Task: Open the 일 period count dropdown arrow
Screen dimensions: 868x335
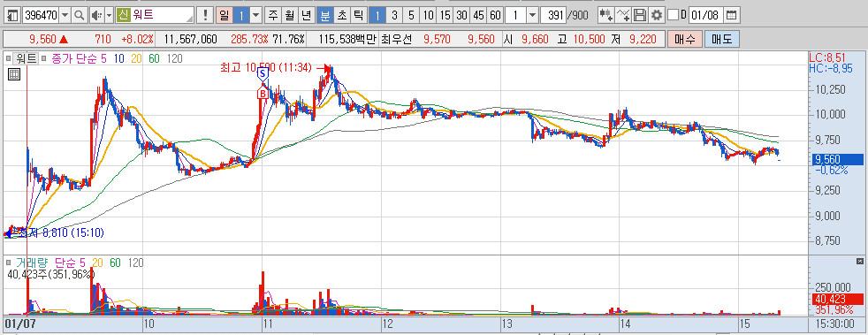Action: click(255, 16)
